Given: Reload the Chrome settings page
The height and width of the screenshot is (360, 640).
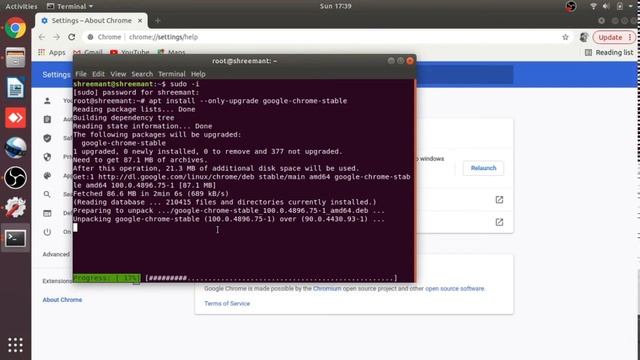Looking at the screenshot, I should (71, 37).
